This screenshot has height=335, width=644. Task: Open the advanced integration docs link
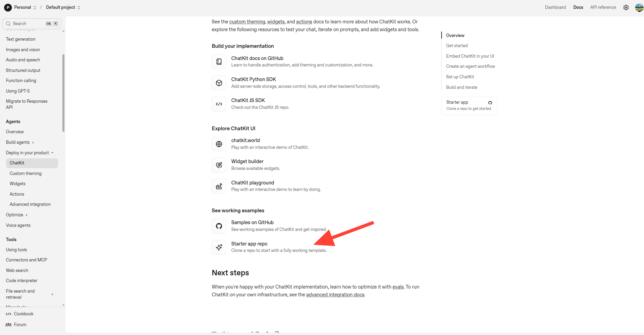click(x=335, y=295)
